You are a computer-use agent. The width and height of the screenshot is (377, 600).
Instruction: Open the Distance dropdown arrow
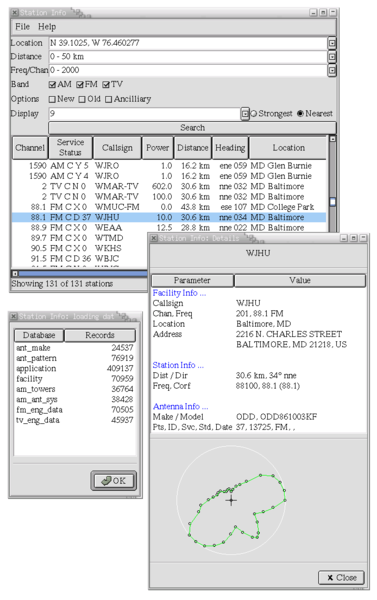click(332, 57)
